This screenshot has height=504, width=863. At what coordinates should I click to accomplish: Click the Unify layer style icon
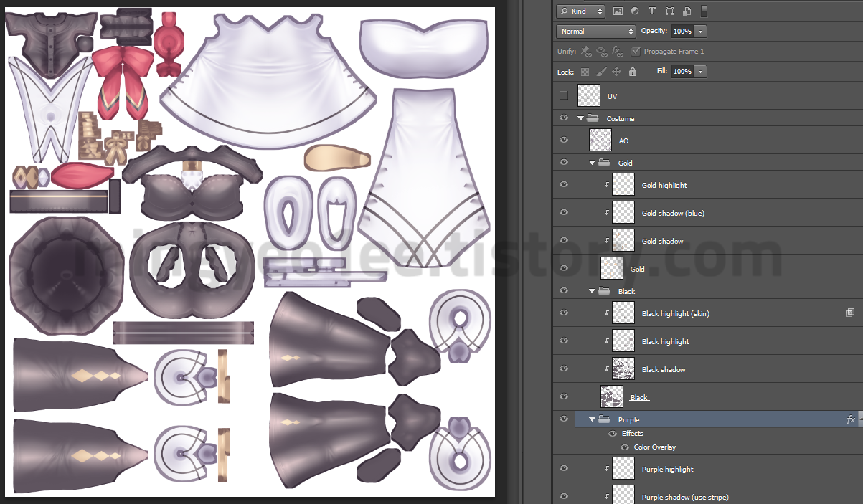point(616,51)
